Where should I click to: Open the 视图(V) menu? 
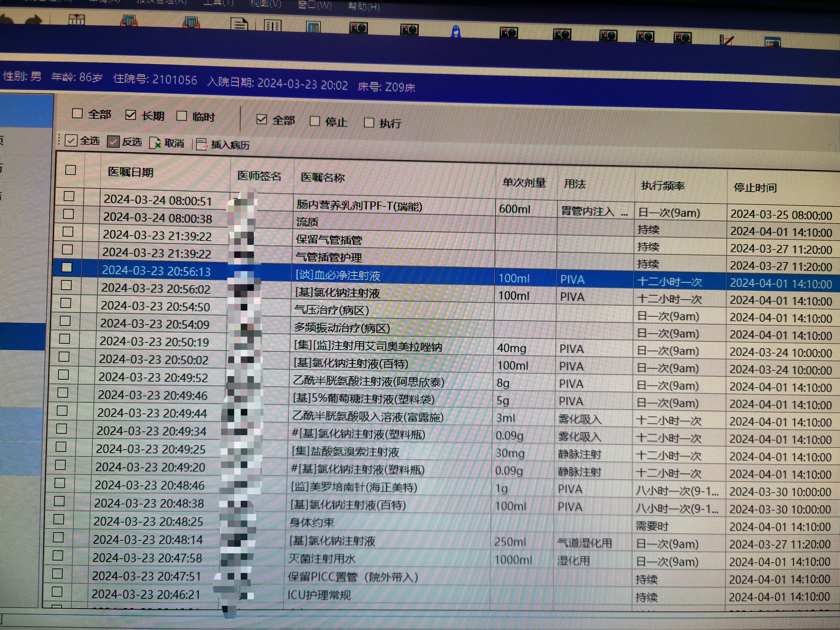point(266,4)
